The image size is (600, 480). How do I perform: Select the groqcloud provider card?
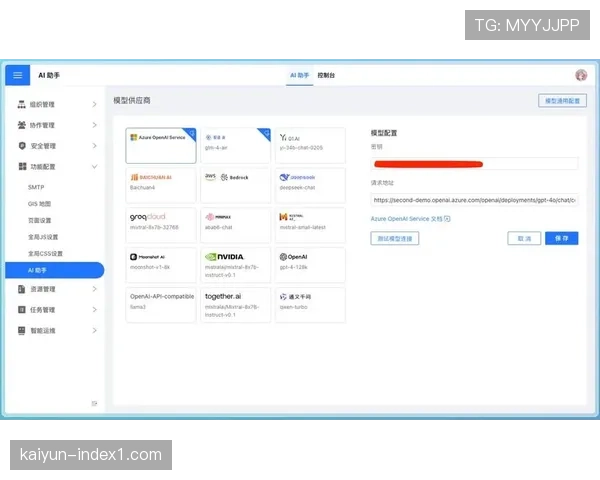click(161, 225)
